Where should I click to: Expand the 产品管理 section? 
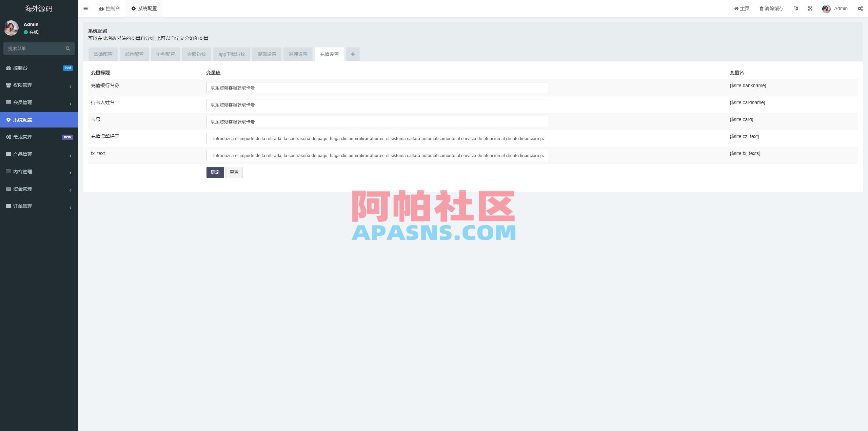pos(71,156)
